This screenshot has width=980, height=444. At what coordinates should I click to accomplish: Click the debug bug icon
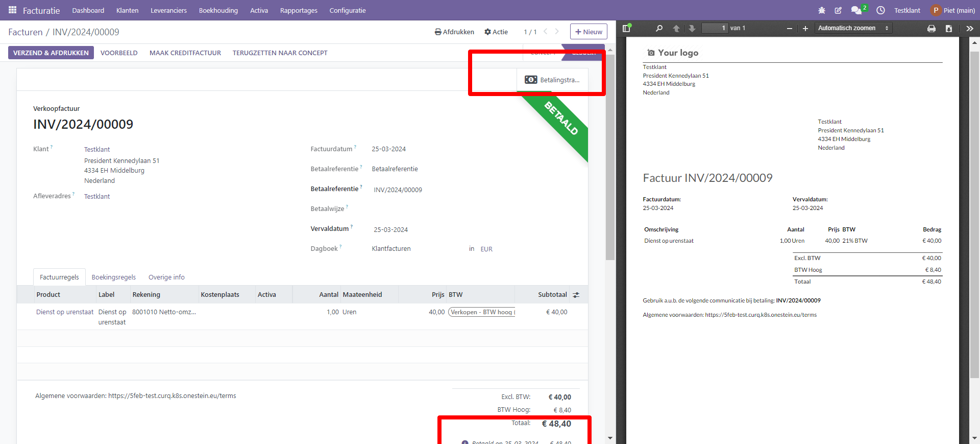pyautogui.click(x=822, y=10)
